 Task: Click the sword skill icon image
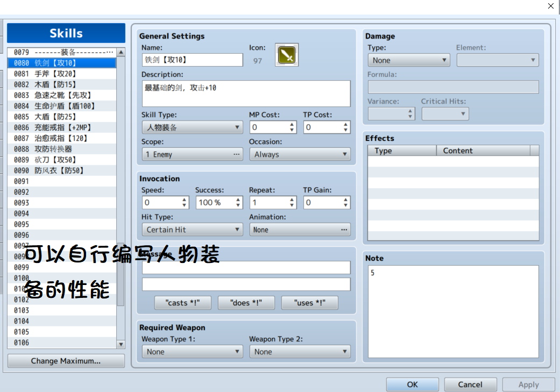coord(286,55)
